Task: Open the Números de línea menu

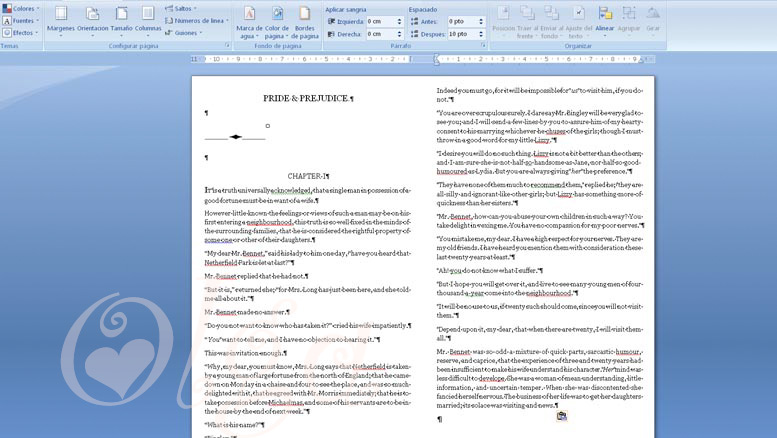Action: (x=197, y=21)
